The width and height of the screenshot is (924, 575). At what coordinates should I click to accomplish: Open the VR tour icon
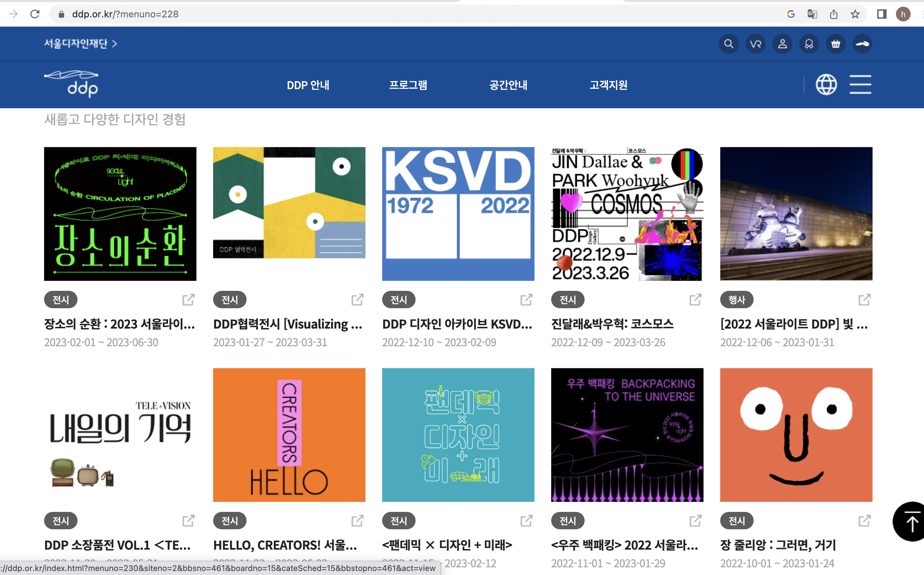point(756,44)
